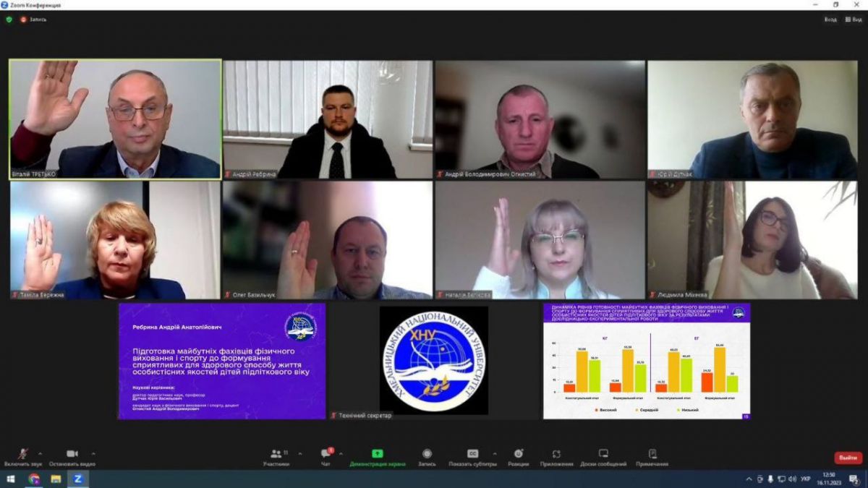Unmute the microphone (Включить звук)
The image size is (868, 488).
click(23, 454)
